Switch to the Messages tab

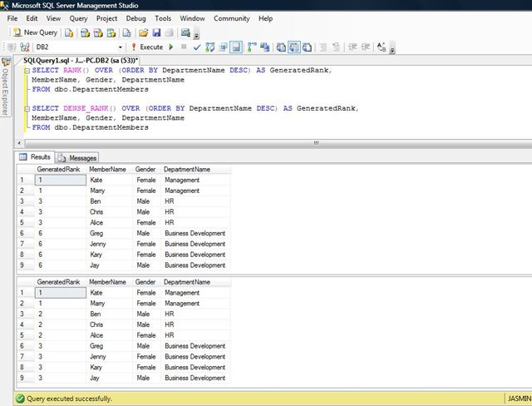[77, 157]
